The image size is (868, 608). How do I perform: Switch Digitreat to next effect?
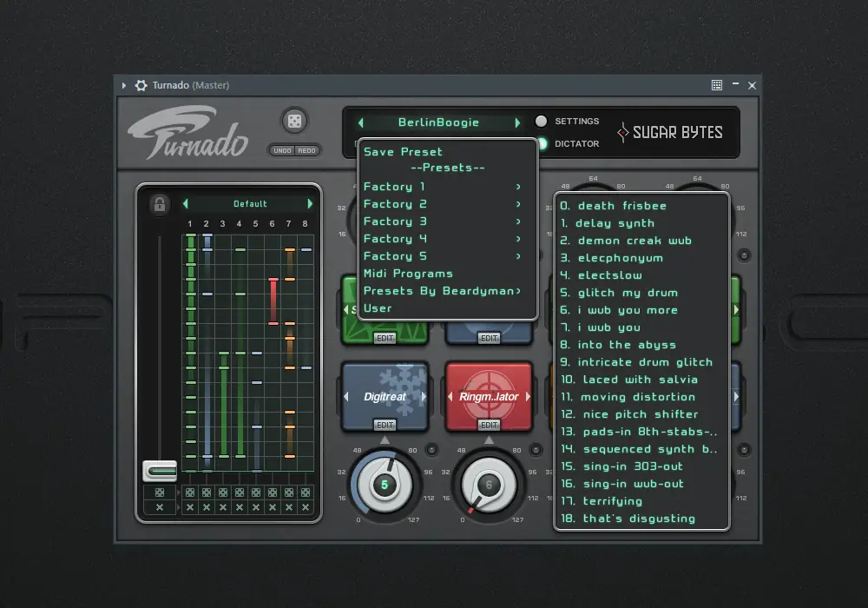424,396
